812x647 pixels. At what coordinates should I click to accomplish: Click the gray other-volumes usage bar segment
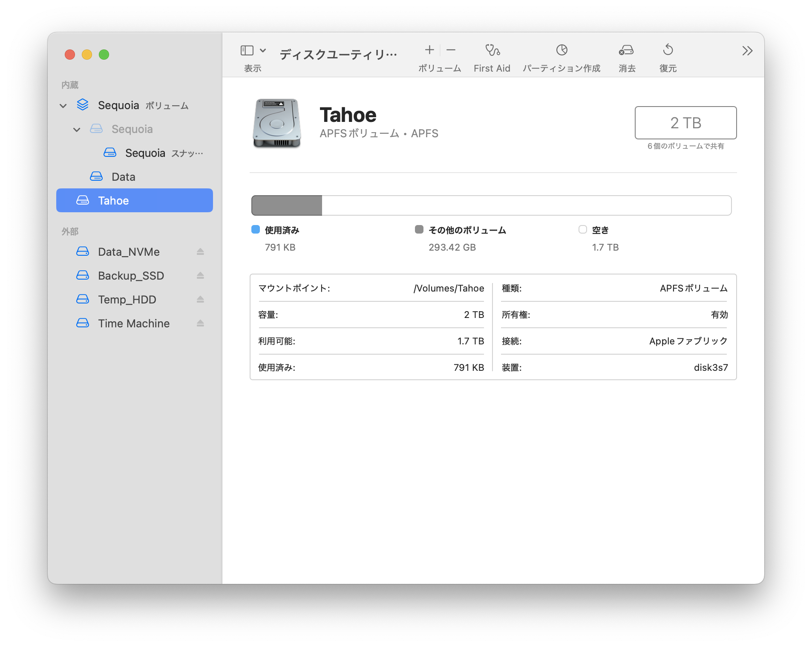(x=287, y=205)
